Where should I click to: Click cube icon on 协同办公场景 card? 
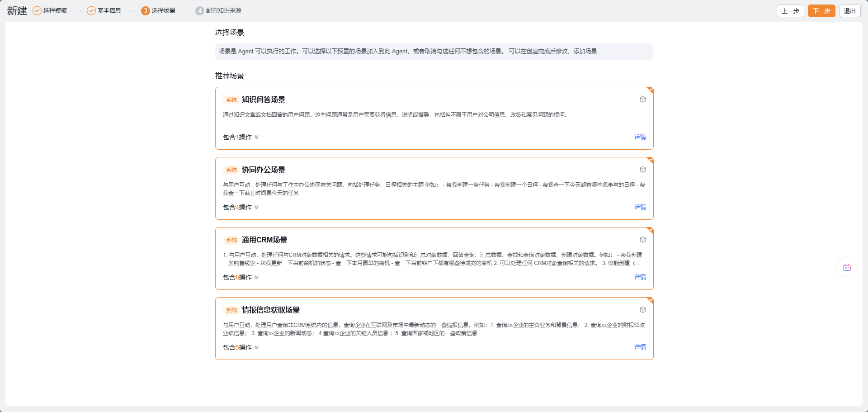click(642, 170)
